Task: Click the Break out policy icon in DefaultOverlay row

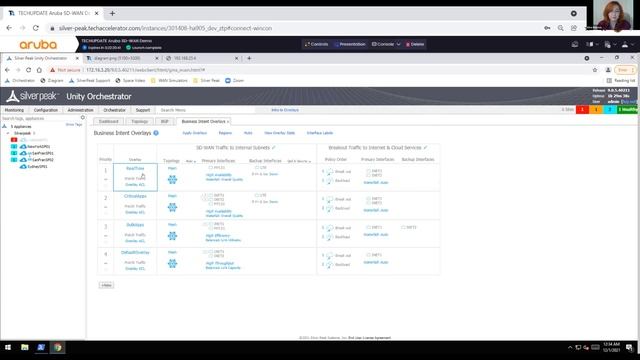Action: (x=330, y=256)
